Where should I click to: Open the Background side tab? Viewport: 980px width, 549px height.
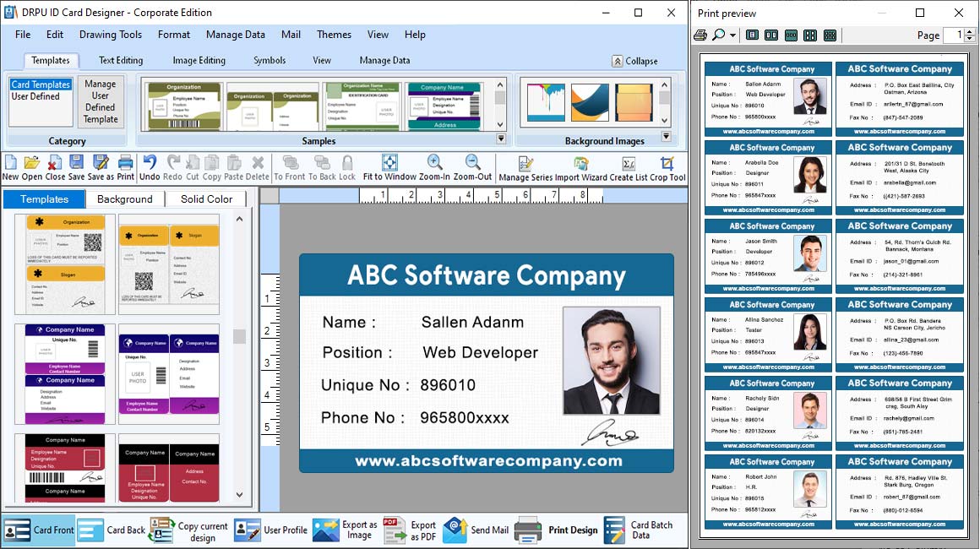tap(125, 198)
